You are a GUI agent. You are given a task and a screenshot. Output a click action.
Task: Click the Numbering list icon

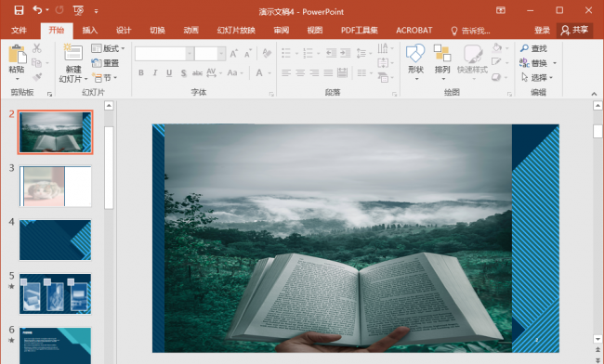pyautogui.click(x=308, y=53)
